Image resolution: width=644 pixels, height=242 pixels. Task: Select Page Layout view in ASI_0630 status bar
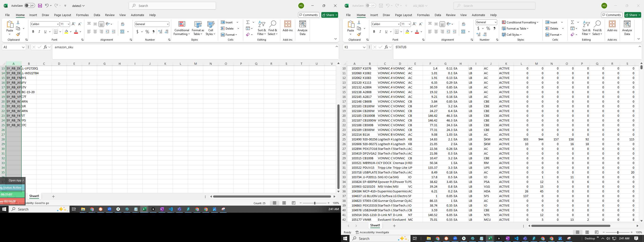[x=587, y=232]
